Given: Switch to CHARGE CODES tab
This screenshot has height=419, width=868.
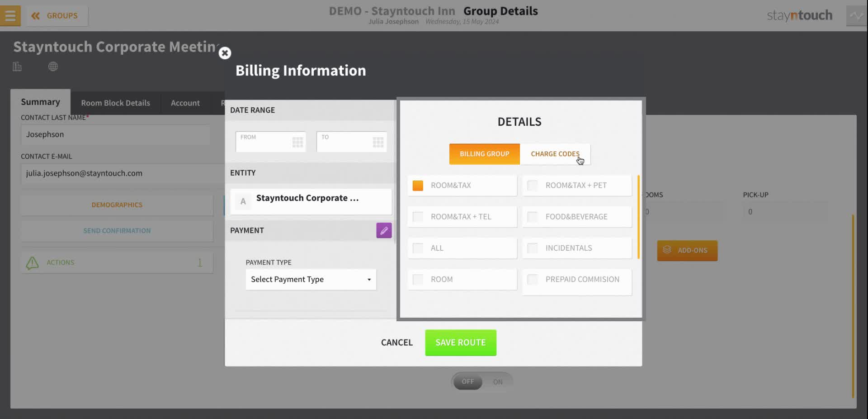Looking at the screenshot, I should point(555,154).
